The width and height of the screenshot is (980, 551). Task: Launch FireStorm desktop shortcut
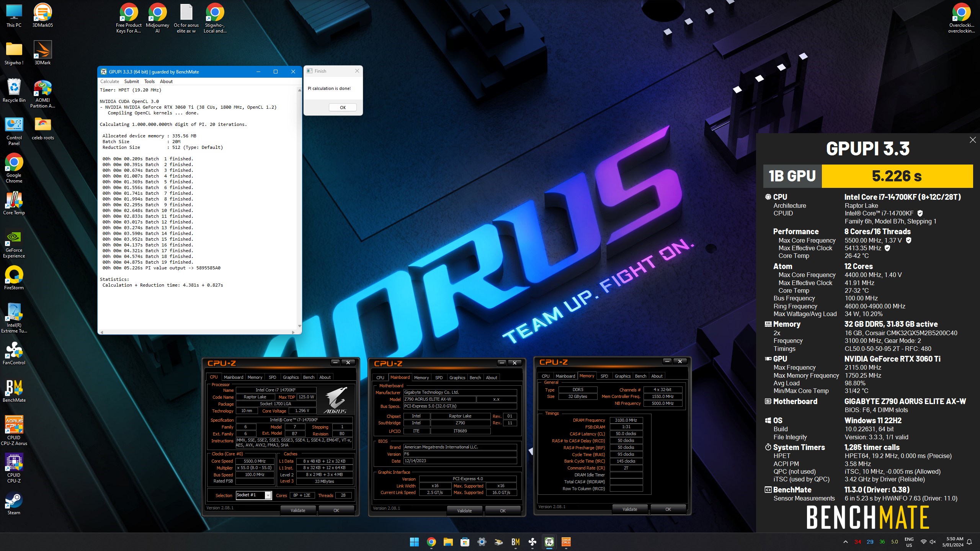point(14,278)
